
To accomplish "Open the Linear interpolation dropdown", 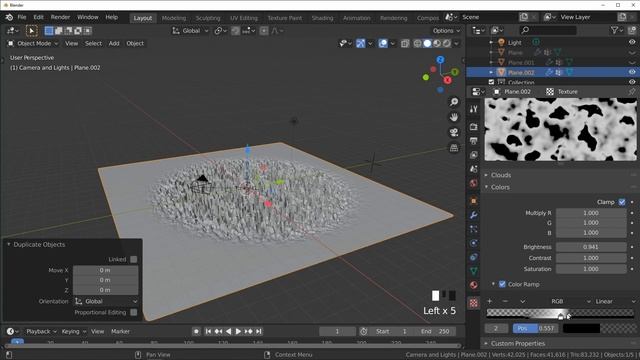I will pyautogui.click(x=615, y=301).
